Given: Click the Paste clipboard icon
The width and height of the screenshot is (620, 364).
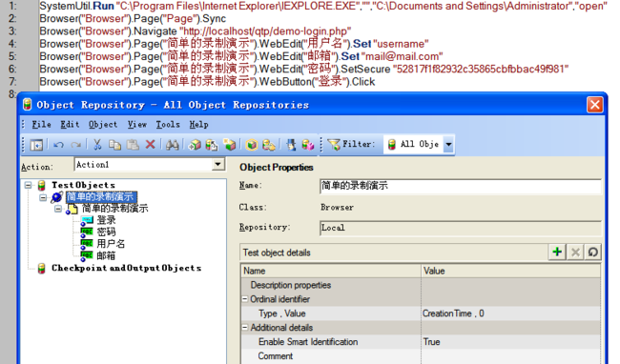Looking at the screenshot, I should coord(133,145).
